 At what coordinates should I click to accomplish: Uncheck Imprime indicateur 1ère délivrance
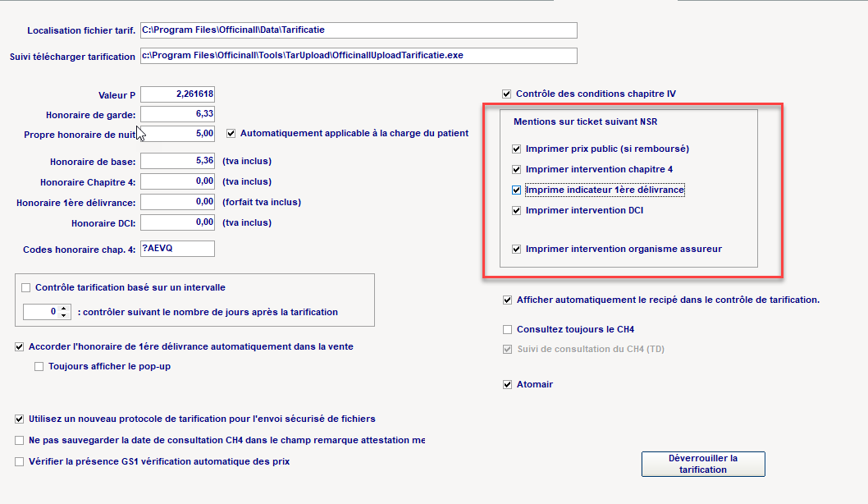tap(516, 190)
